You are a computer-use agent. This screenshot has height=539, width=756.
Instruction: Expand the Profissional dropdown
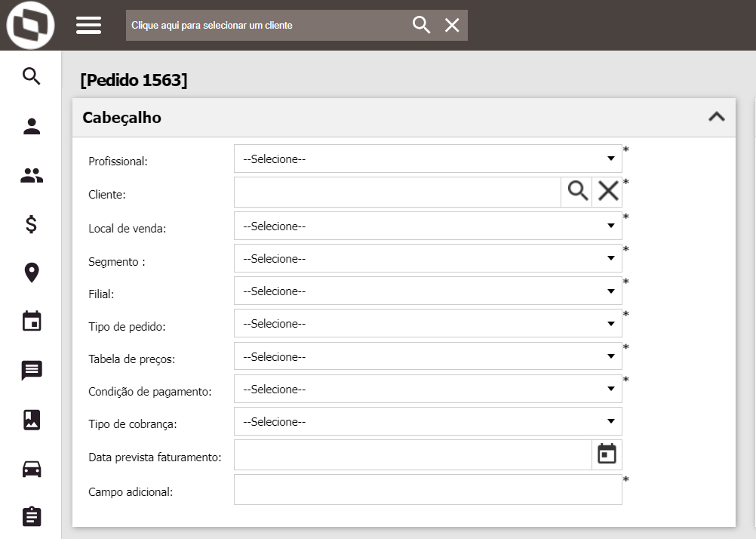click(428, 159)
